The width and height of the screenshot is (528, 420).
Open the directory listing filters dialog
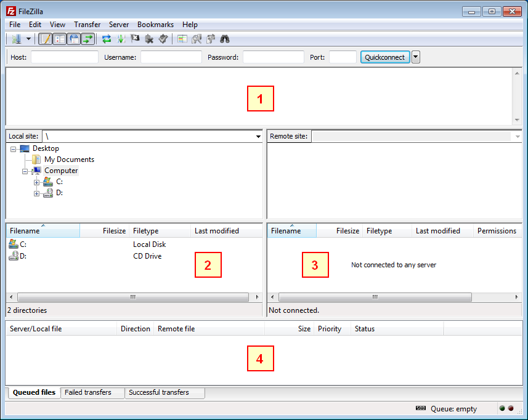[x=182, y=39]
